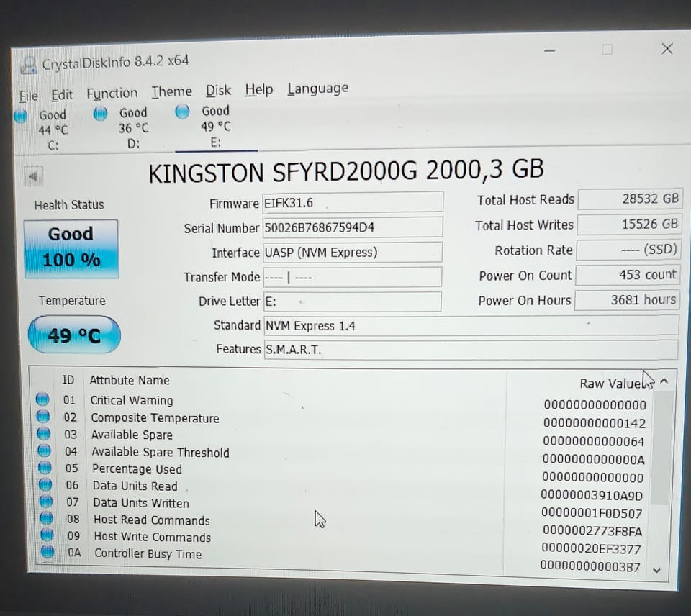
Task: Click the Power On Hours value 3681 hours
Action: 627,300
